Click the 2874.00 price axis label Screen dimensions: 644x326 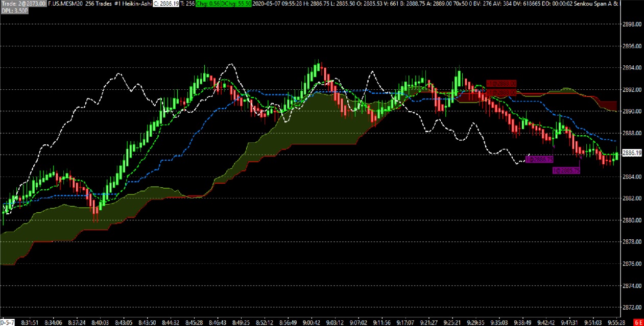633,286
